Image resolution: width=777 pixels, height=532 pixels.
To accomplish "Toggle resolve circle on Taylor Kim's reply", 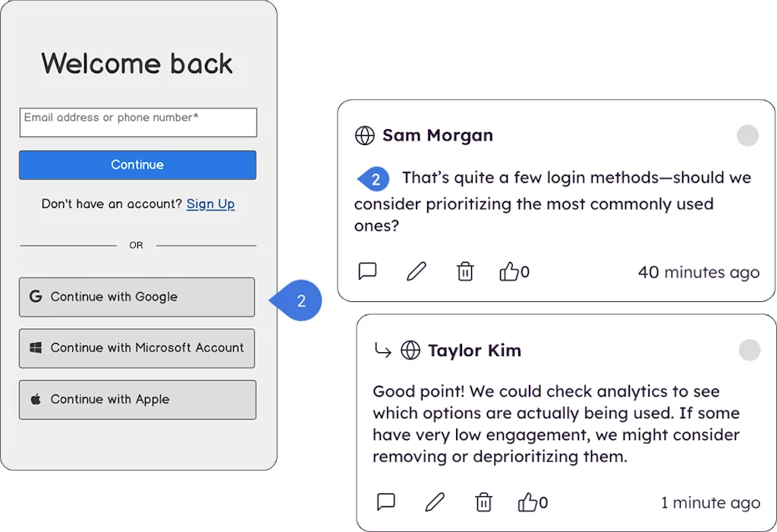I will tap(749, 350).
